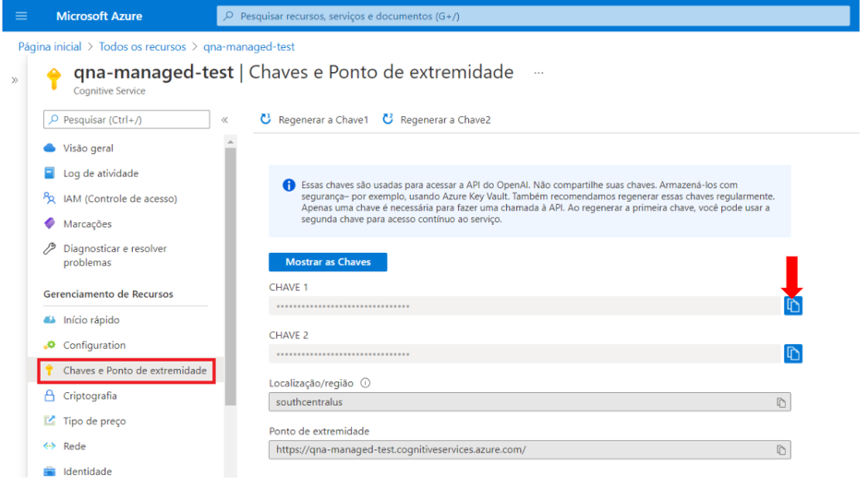868x500 pixels.
Task: Click the Regenerar a Chave1 refresh icon
Action: click(x=266, y=119)
